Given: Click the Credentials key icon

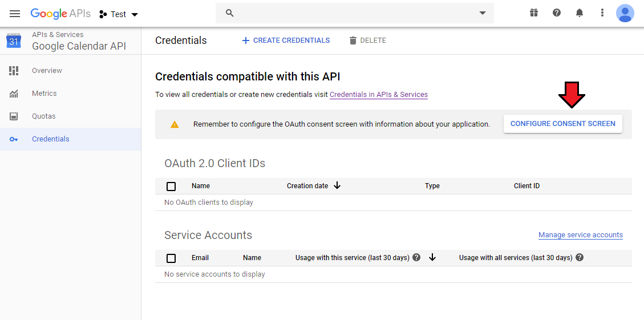Looking at the screenshot, I should (x=14, y=139).
